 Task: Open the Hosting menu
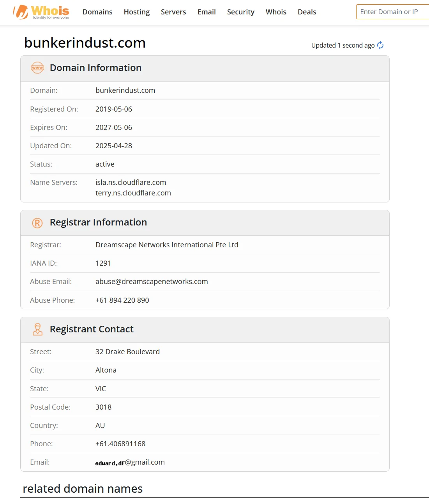coord(137,12)
